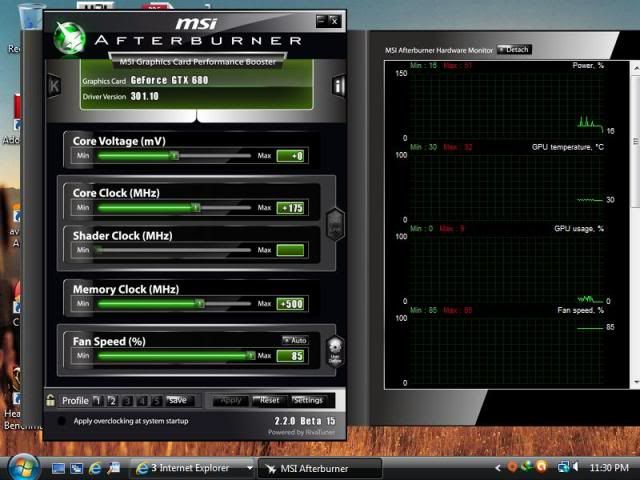Click the Fan Speed slider handle
Screen dimensions: 640x480
251,356
